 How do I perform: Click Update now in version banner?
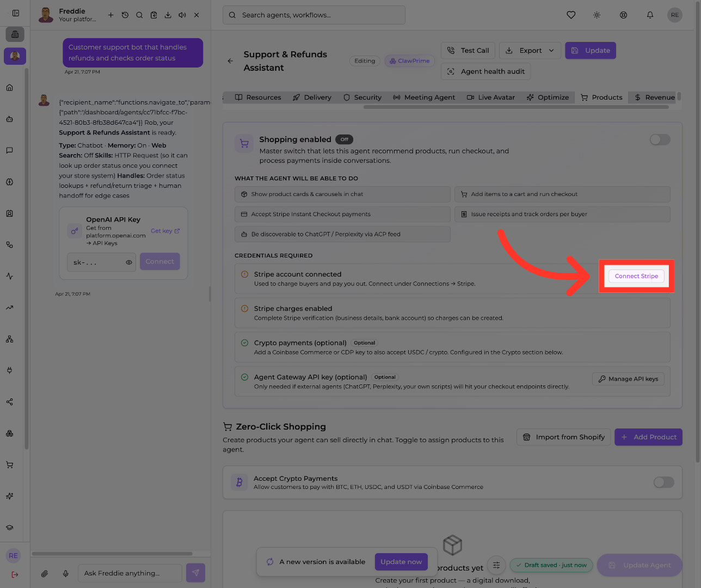pos(401,562)
